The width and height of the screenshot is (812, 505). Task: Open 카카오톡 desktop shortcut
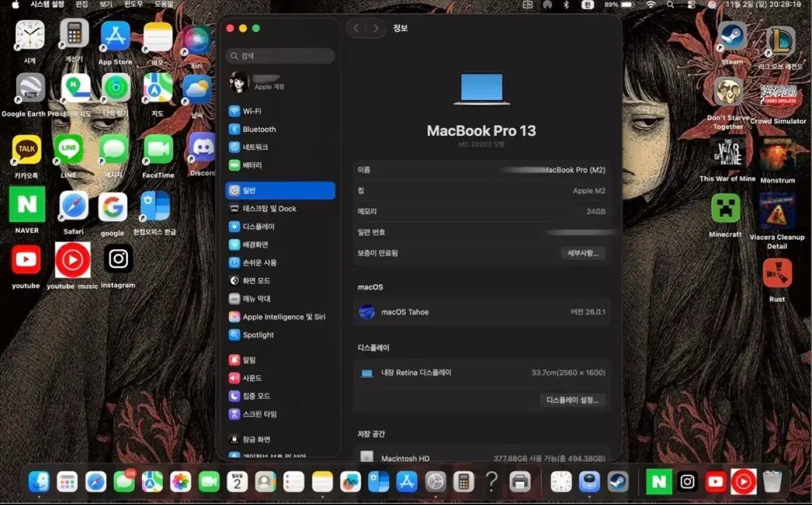click(26, 156)
